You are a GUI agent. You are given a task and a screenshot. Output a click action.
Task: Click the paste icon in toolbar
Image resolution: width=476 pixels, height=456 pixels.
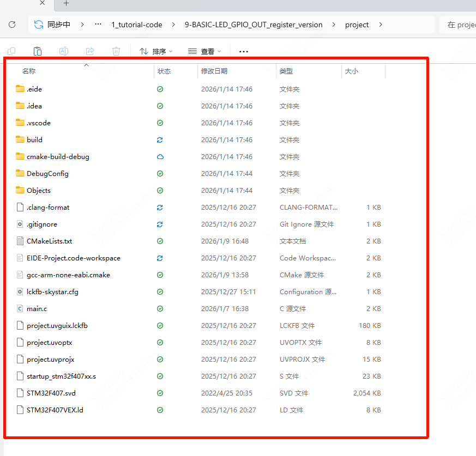pos(38,51)
